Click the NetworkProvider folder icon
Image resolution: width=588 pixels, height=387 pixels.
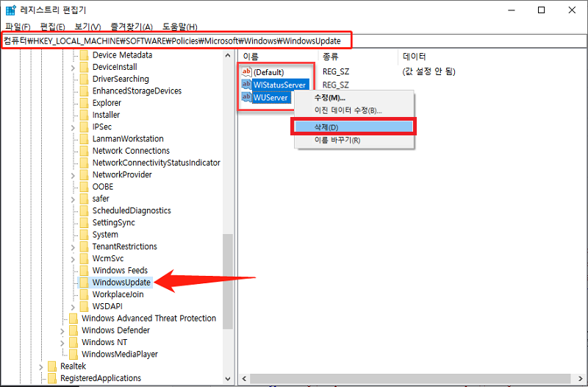(84, 175)
